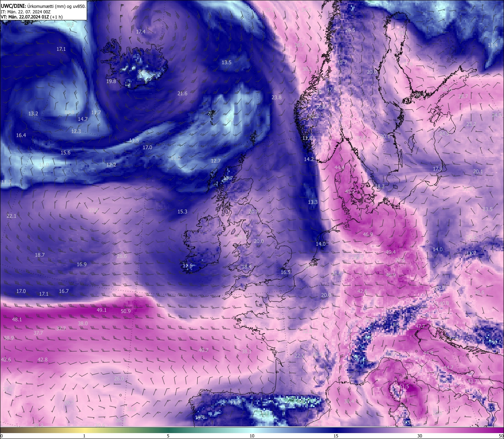Click the 12.7 value north of Scotland
The height and width of the screenshot is (439, 504).
215,161
